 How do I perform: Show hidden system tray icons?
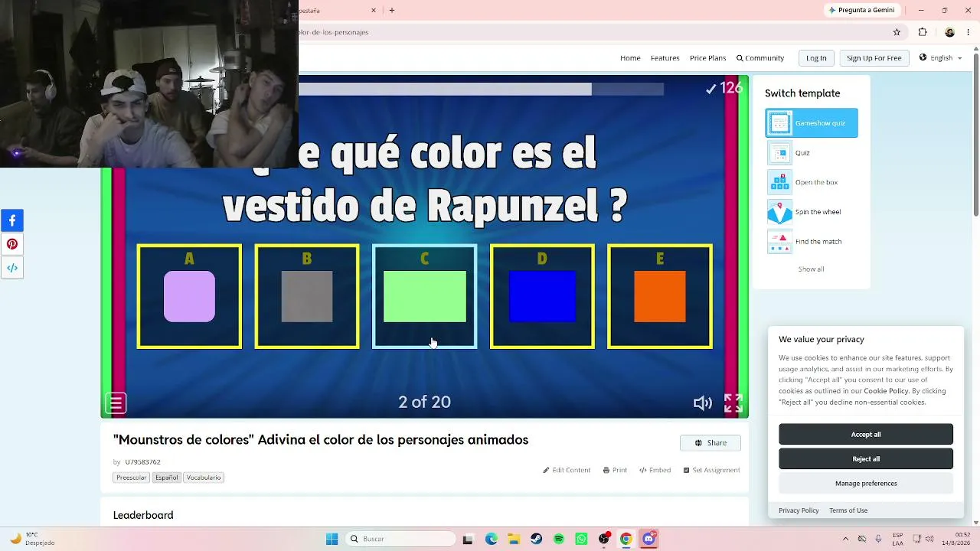845,539
